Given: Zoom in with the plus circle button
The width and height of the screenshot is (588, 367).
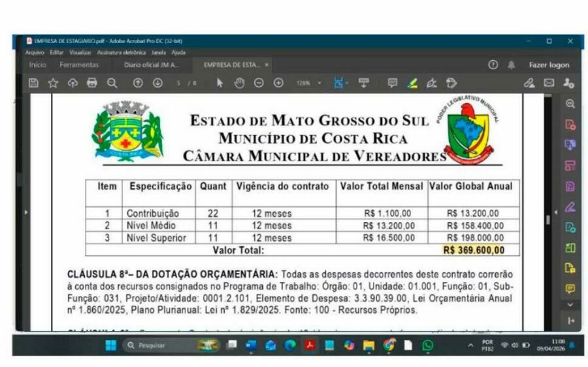Looking at the screenshot, I should click(278, 83).
